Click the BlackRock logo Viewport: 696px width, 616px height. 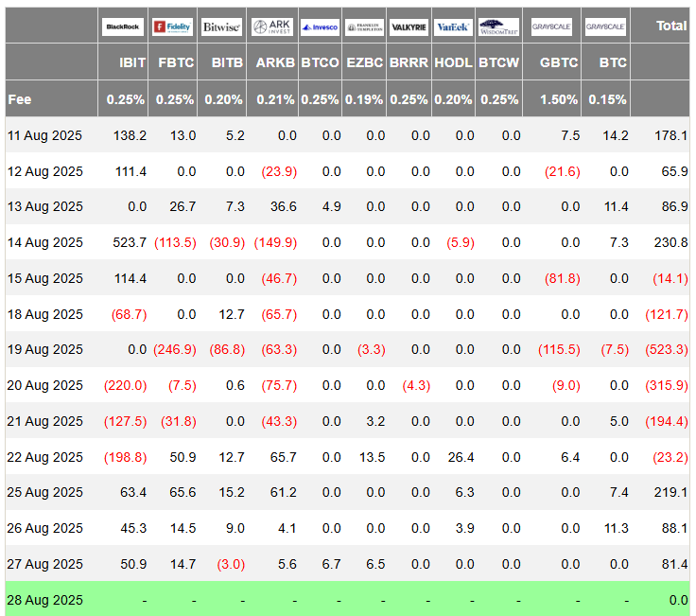(123, 26)
